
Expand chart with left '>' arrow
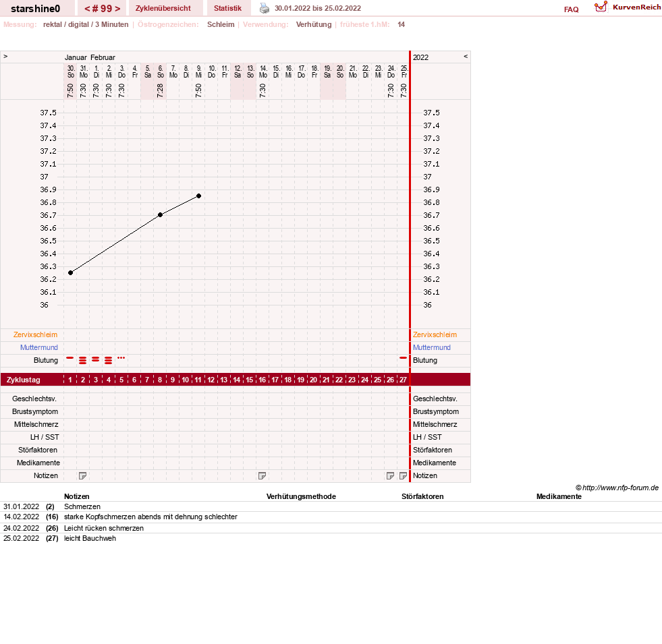(5, 56)
